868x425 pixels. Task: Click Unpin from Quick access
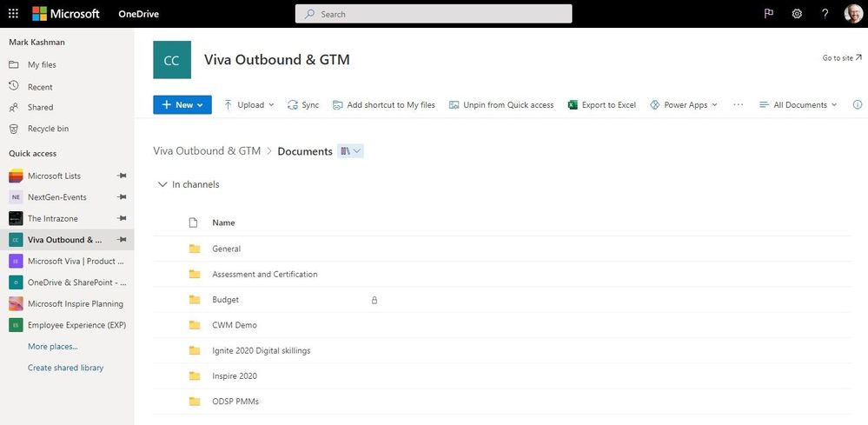click(x=501, y=104)
